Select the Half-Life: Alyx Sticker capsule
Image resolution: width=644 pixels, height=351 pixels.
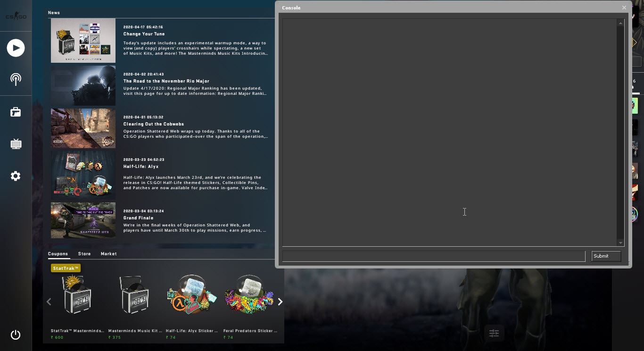click(192, 295)
